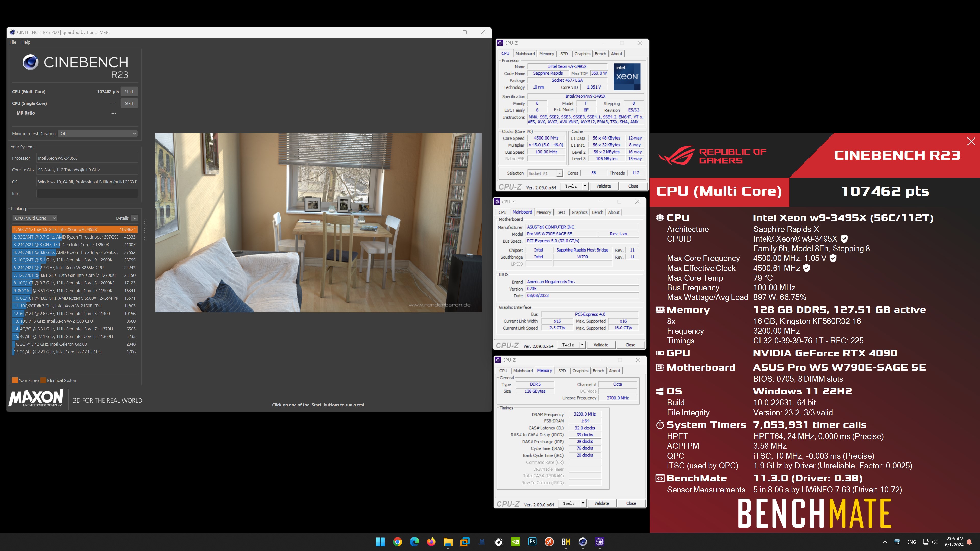Select the Intel Celeron G6900 ranking row
Screen dimensions: 980x551
pos(75,344)
